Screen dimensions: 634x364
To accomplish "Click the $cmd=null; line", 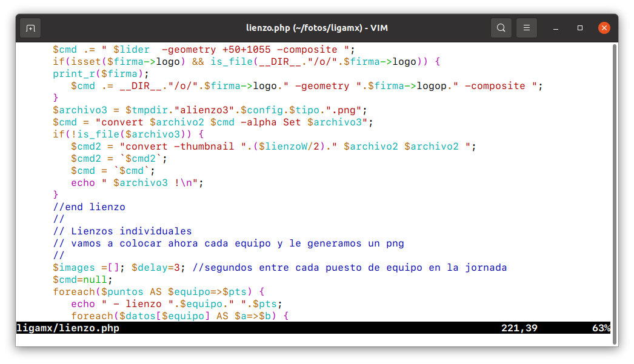I will coord(82,280).
